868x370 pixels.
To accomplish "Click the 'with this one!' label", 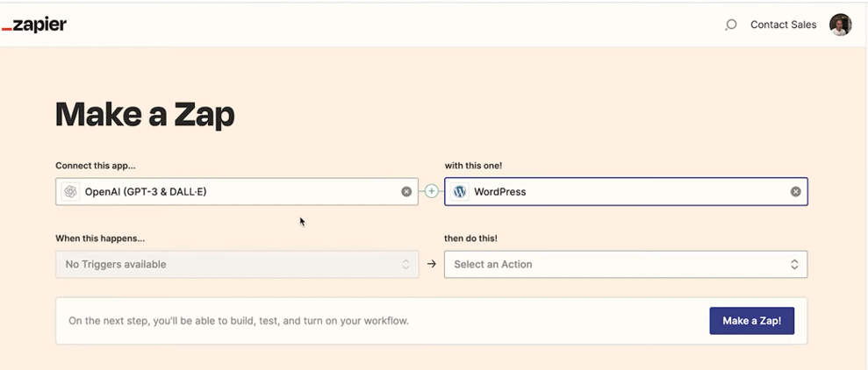I will 473,166.
